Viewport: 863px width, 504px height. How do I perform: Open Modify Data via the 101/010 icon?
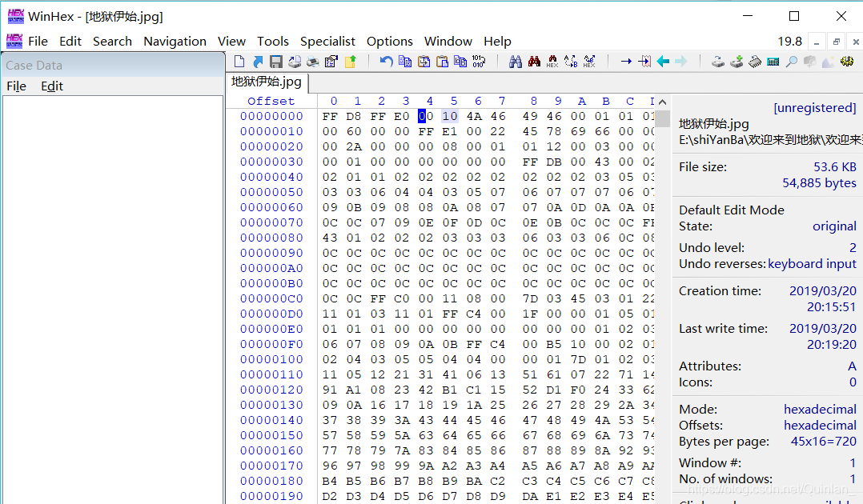click(x=479, y=62)
